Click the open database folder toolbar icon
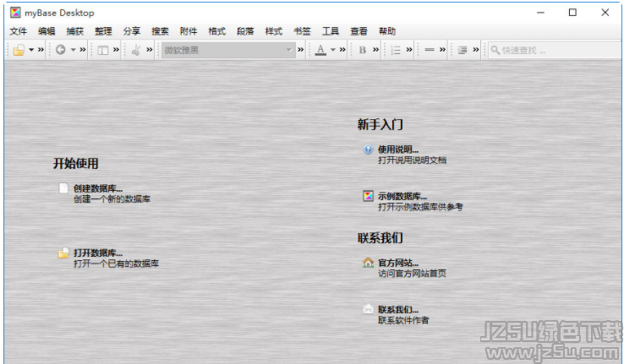The height and width of the screenshot is (364, 624). coord(19,50)
